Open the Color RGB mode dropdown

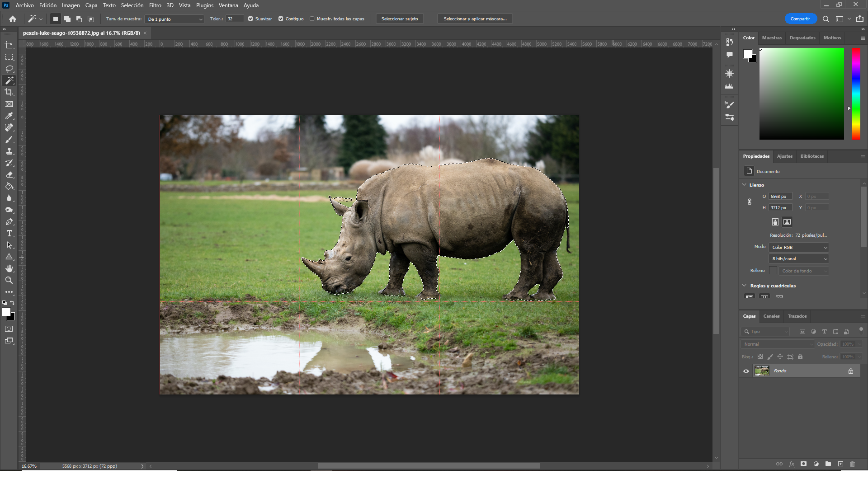(799, 247)
